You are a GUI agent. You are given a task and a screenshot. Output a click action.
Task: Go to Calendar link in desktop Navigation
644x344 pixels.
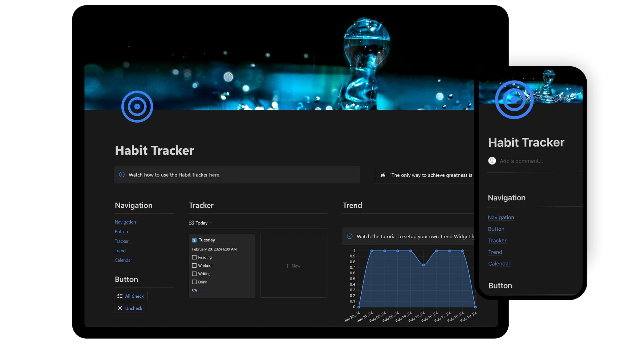[123, 260]
